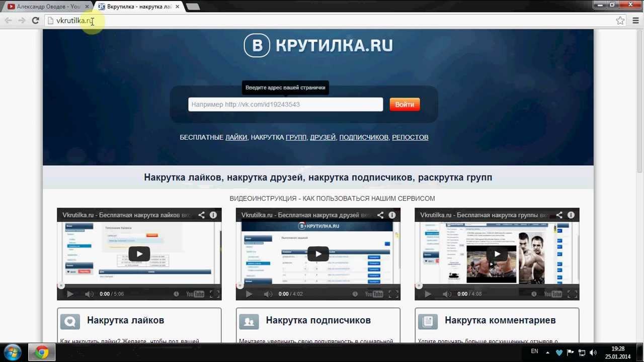Click small play in 4:08 video controls

coord(428,294)
